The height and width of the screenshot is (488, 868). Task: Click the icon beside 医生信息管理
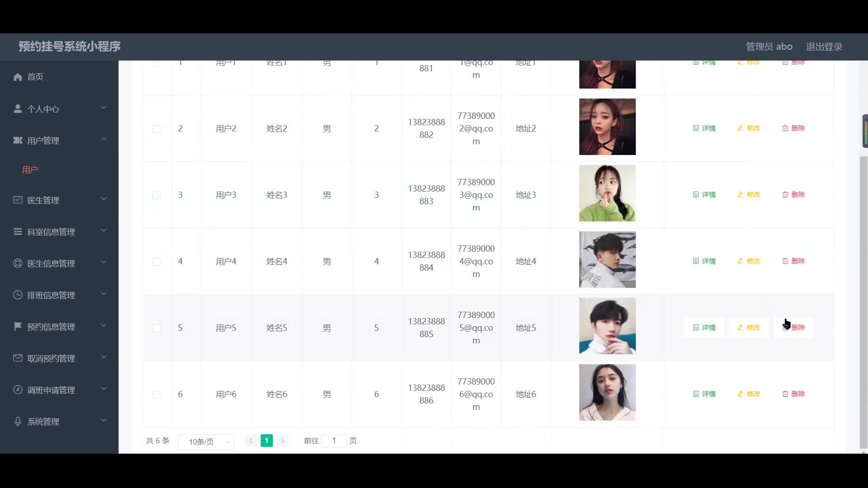coord(18,263)
